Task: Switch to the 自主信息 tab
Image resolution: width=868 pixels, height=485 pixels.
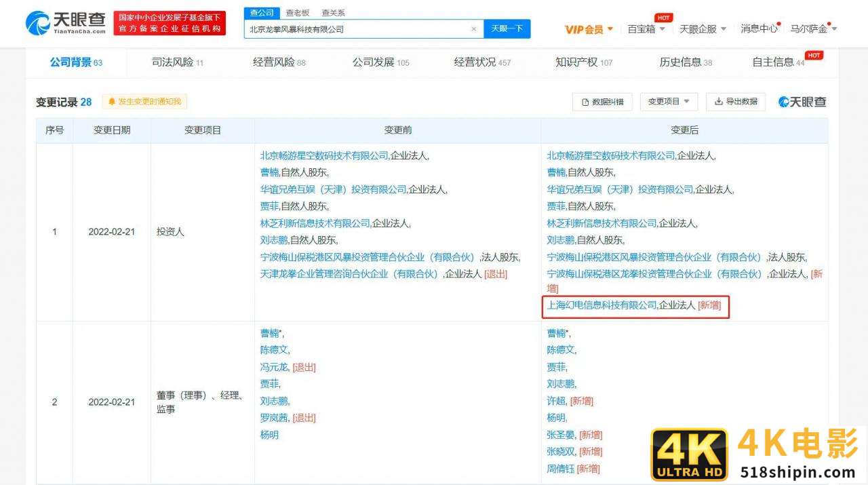Action: point(778,62)
